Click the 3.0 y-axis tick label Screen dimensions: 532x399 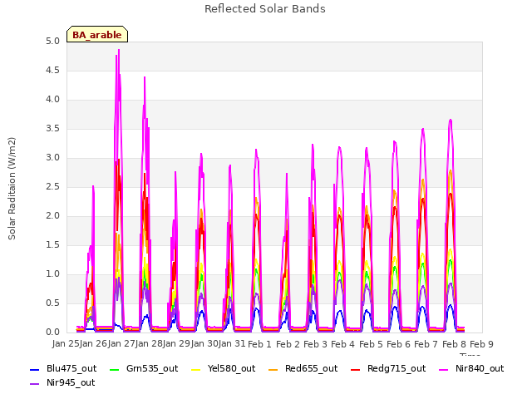(x=52, y=157)
